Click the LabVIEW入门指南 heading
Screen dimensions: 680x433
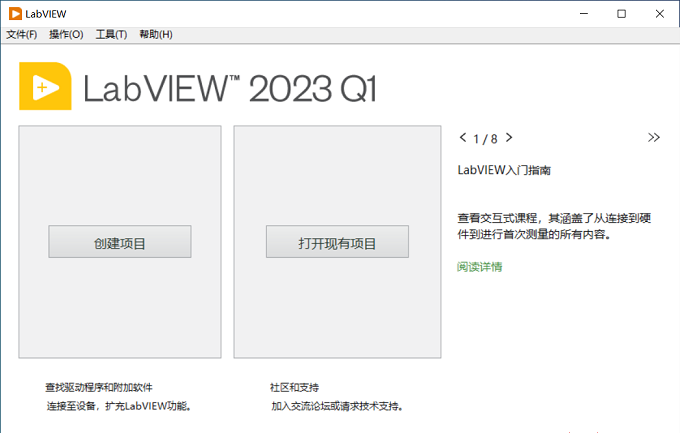(x=504, y=170)
